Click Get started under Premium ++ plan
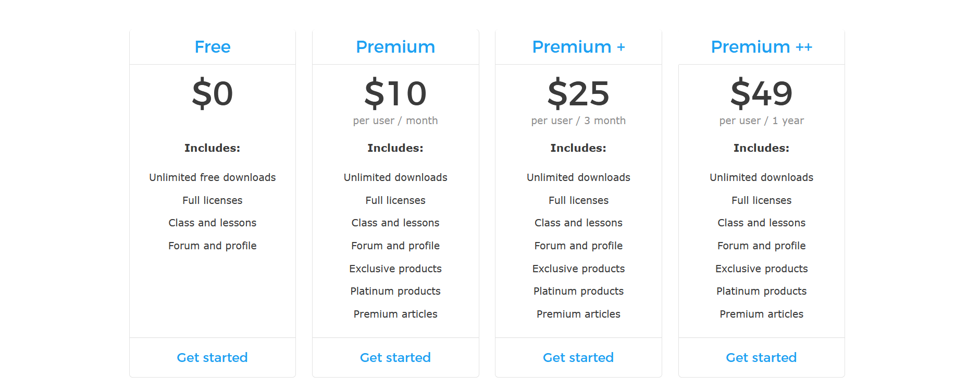 tap(761, 357)
